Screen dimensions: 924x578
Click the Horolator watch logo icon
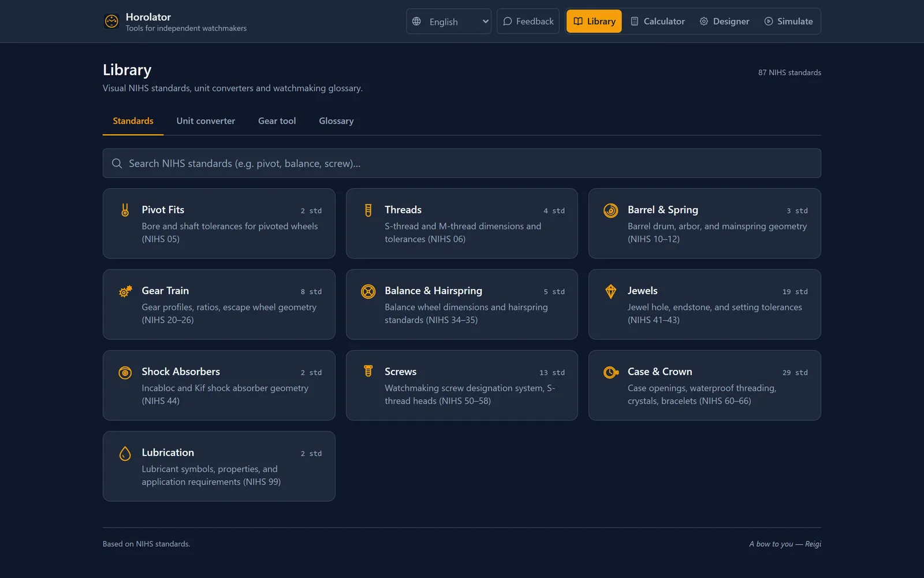click(111, 21)
